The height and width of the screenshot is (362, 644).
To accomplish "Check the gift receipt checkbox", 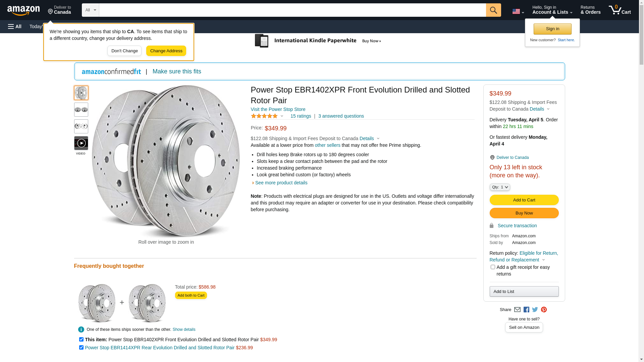I will 493,267.
